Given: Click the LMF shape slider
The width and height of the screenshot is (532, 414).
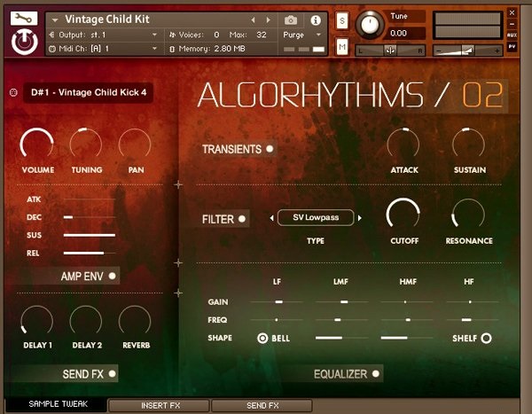Looking at the screenshot, I should [x=341, y=338].
